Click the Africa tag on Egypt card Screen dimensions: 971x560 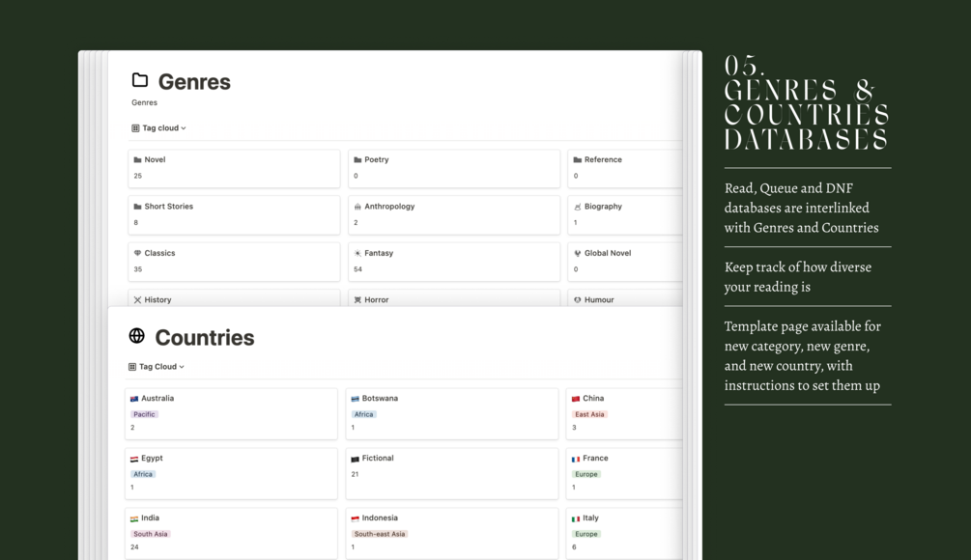click(143, 475)
